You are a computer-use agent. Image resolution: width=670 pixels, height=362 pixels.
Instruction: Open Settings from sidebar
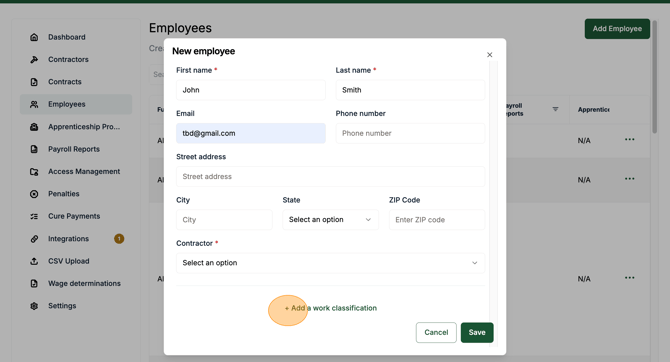click(76, 306)
